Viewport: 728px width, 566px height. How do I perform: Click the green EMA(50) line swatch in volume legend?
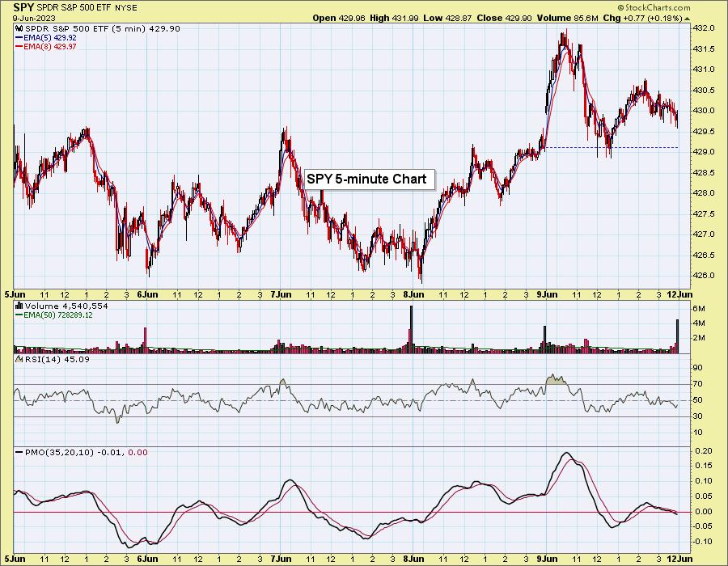19,315
